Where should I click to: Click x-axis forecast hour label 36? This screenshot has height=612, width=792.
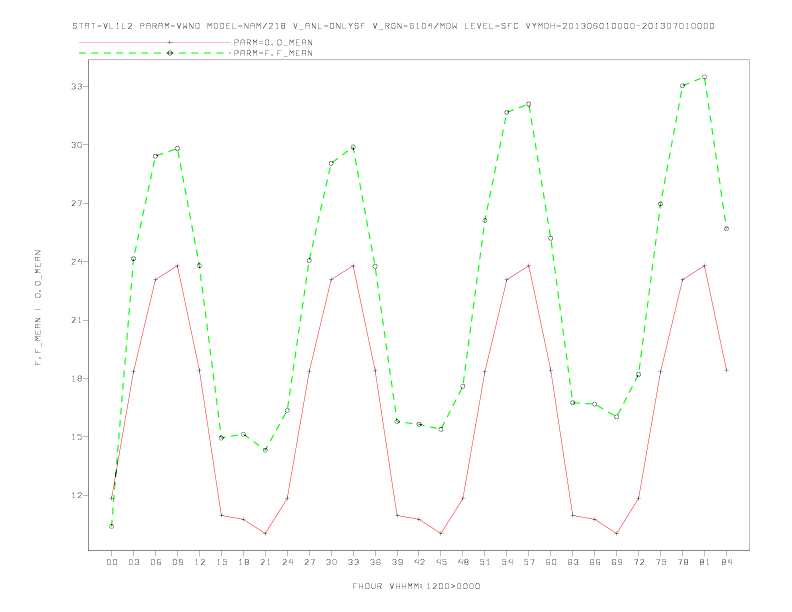tap(375, 562)
